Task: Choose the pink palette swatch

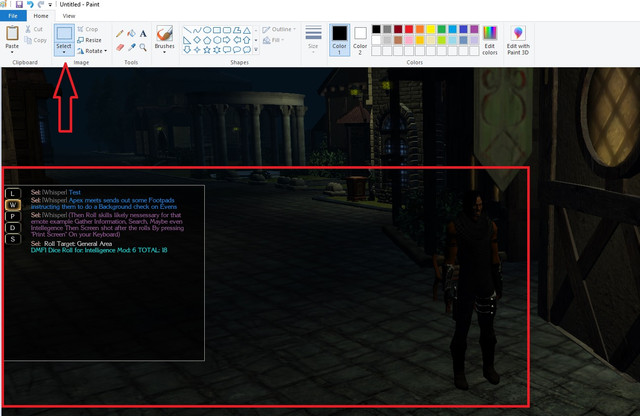Action: tap(409, 40)
